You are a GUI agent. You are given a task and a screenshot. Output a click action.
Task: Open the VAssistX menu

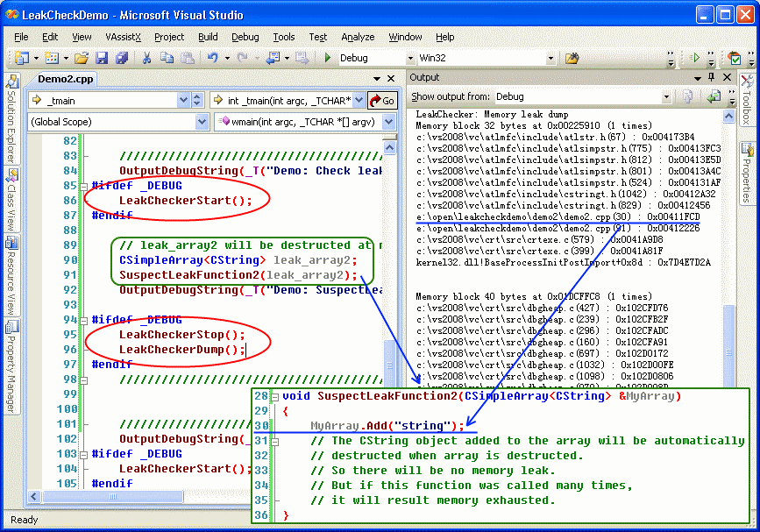pyautogui.click(x=123, y=37)
